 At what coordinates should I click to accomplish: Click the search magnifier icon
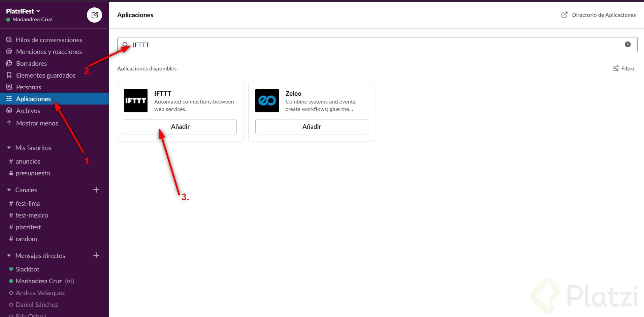coord(125,45)
